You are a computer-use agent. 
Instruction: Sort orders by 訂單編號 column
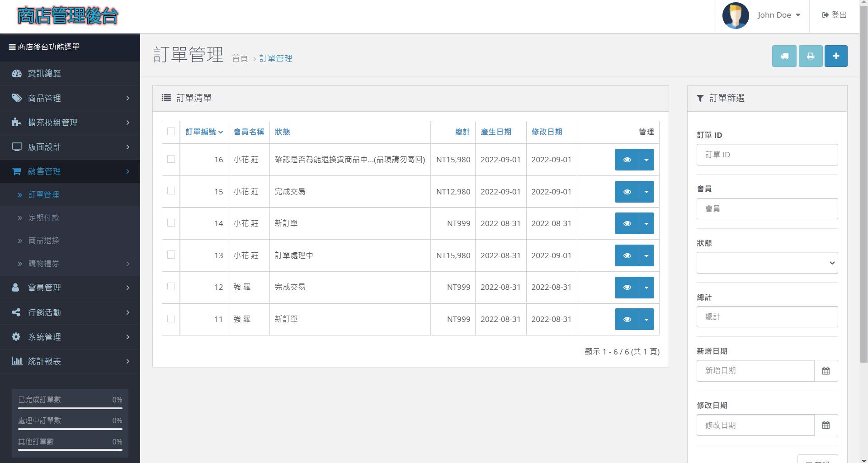(x=204, y=132)
